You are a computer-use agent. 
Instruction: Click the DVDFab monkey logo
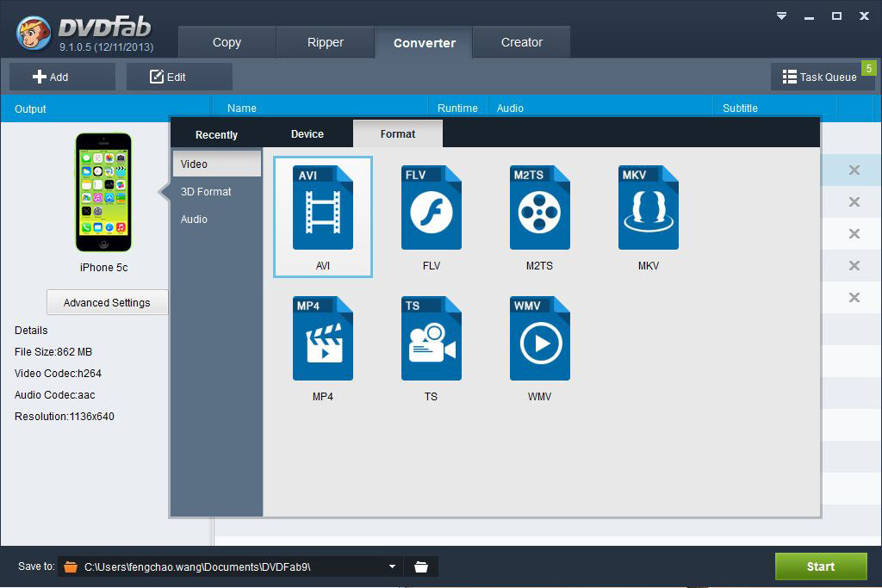[x=34, y=33]
